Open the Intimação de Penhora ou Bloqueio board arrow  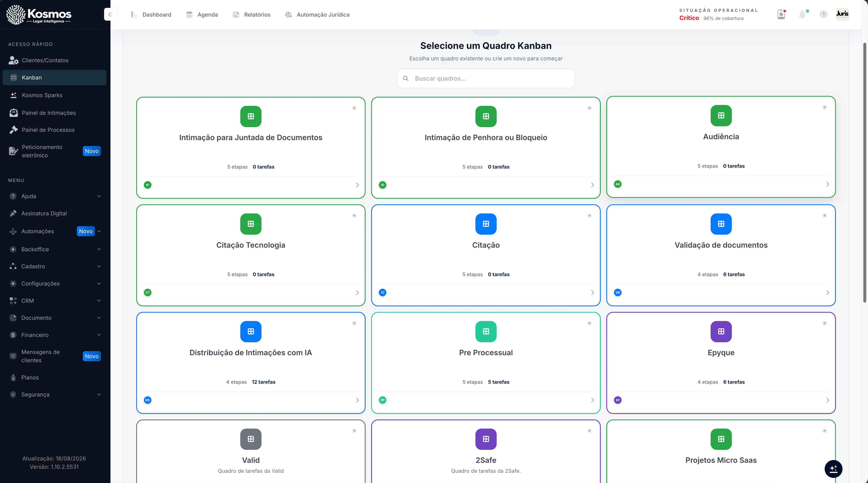click(x=592, y=185)
